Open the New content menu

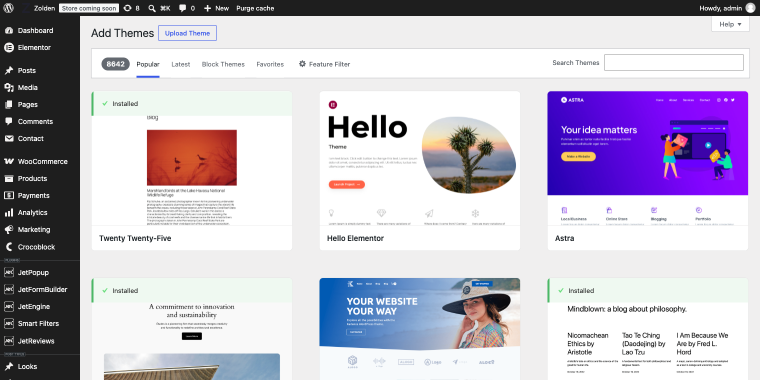(216, 8)
